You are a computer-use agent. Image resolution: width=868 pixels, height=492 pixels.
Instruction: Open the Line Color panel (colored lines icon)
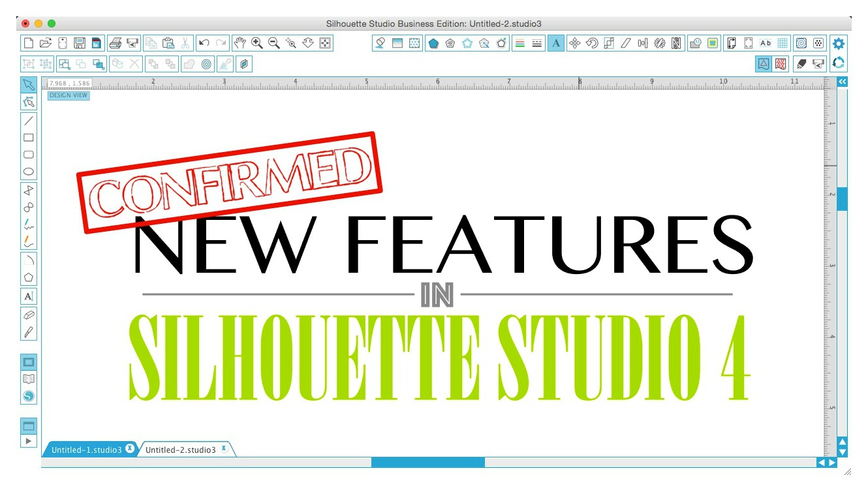[x=520, y=43]
